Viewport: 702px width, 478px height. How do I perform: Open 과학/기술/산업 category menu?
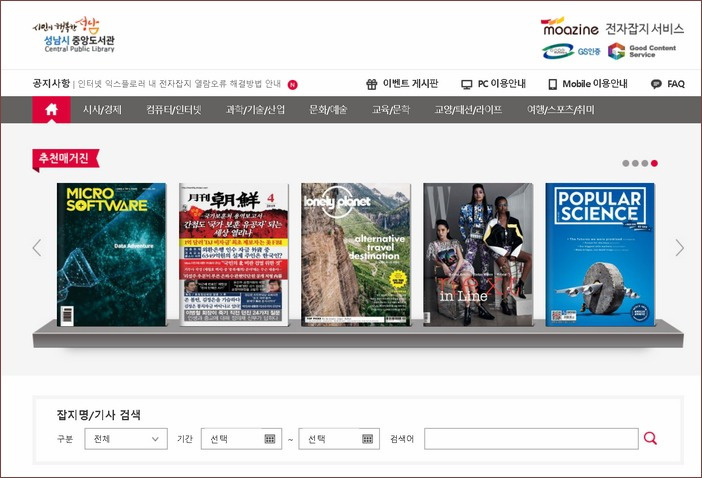click(x=255, y=110)
